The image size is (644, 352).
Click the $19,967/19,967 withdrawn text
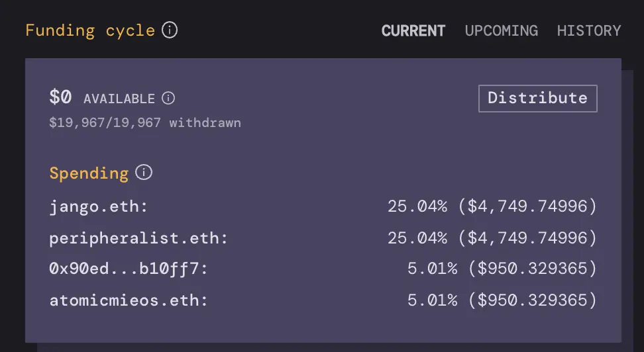[145, 123]
